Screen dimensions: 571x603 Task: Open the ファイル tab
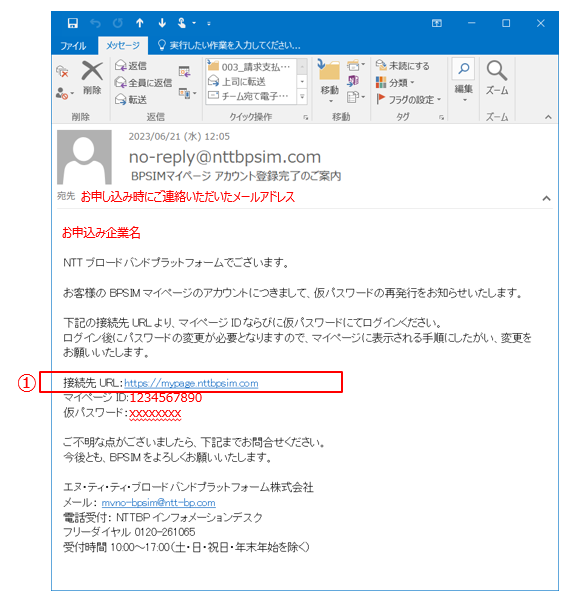click(x=73, y=46)
